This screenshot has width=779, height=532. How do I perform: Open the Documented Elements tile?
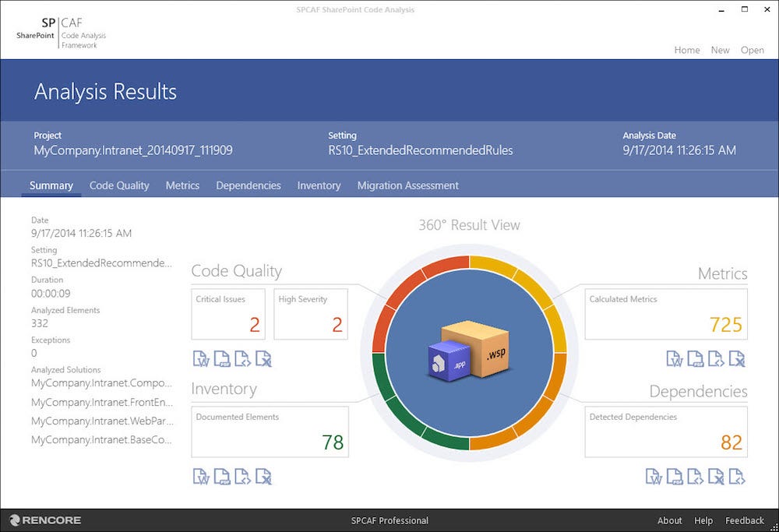click(270, 432)
